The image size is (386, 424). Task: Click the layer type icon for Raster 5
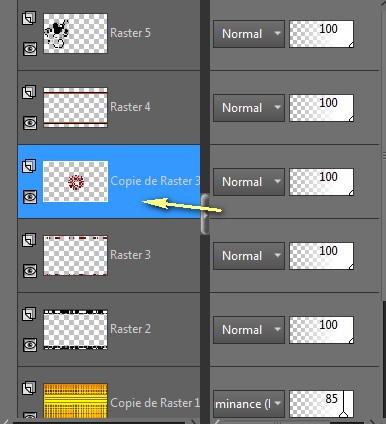point(29,18)
